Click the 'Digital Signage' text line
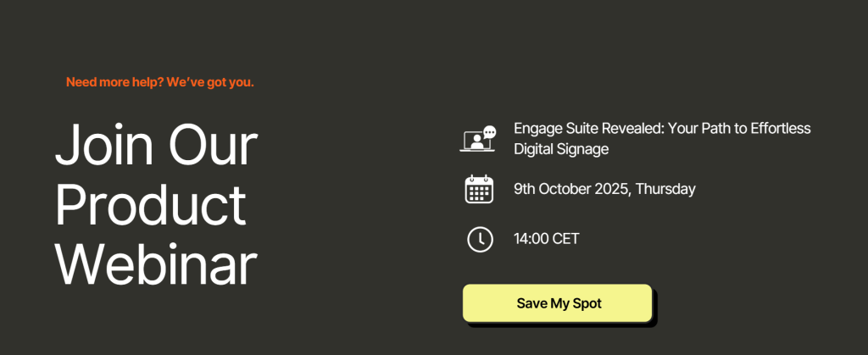This screenshot has height=355, width=868. coord(561,149)
